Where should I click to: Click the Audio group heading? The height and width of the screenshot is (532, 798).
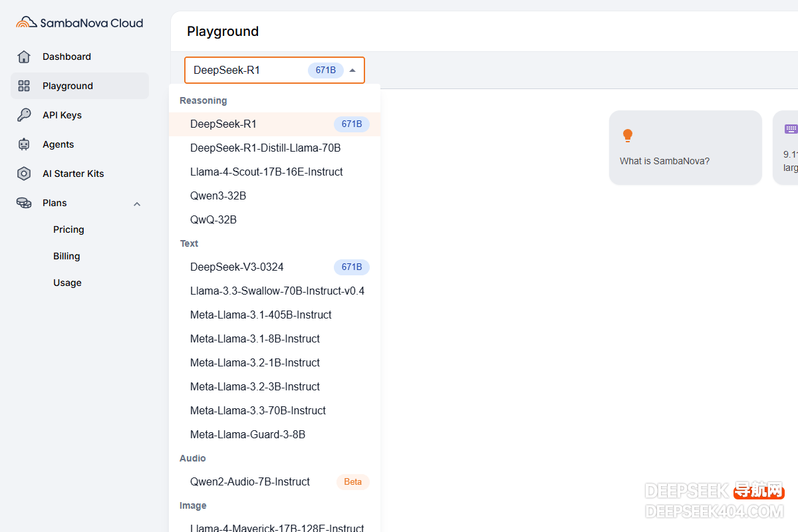(193, 458)
